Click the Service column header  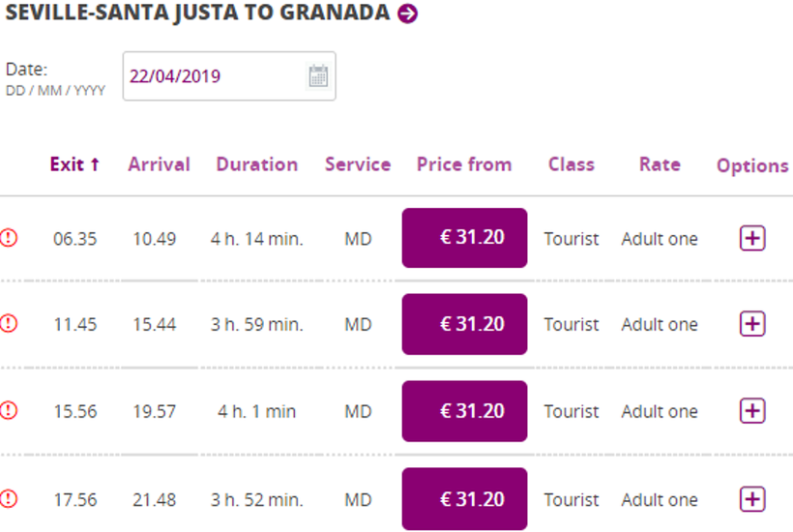coord(358,164)
